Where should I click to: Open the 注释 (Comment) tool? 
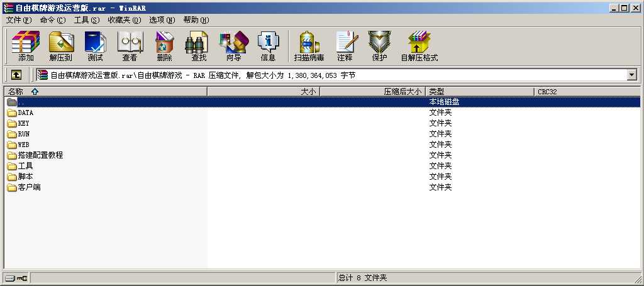pos(345,46)
